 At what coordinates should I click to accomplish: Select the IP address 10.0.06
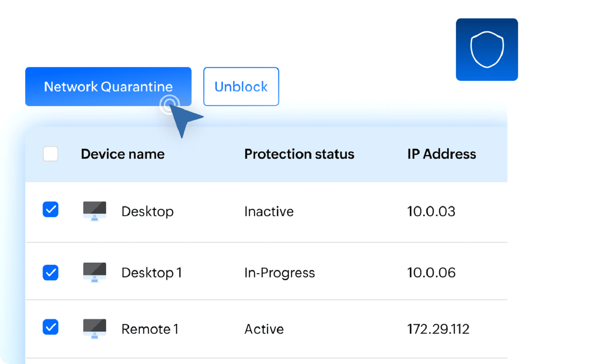click(x=431, y=273)
